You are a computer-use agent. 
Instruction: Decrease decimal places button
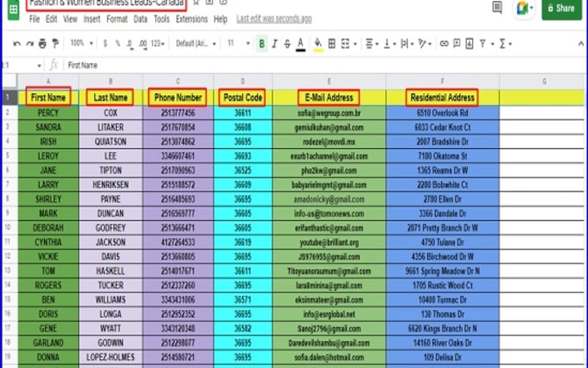(x=130, y=44)
